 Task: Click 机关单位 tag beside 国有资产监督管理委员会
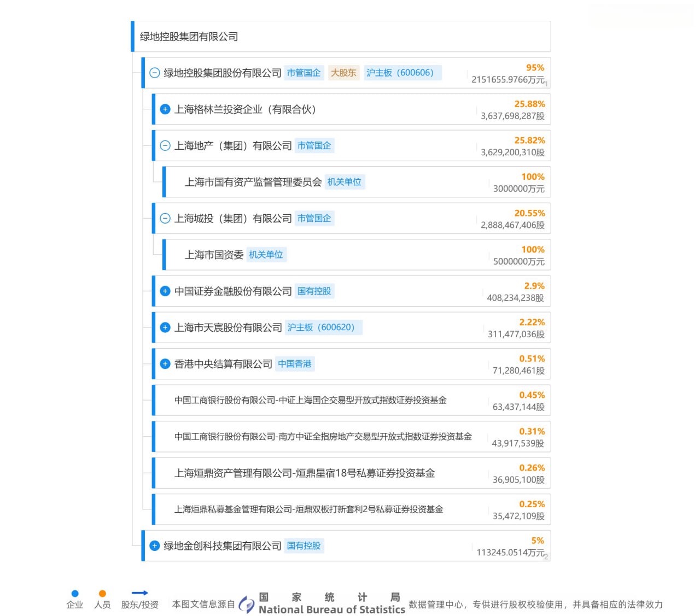point(345,182)
